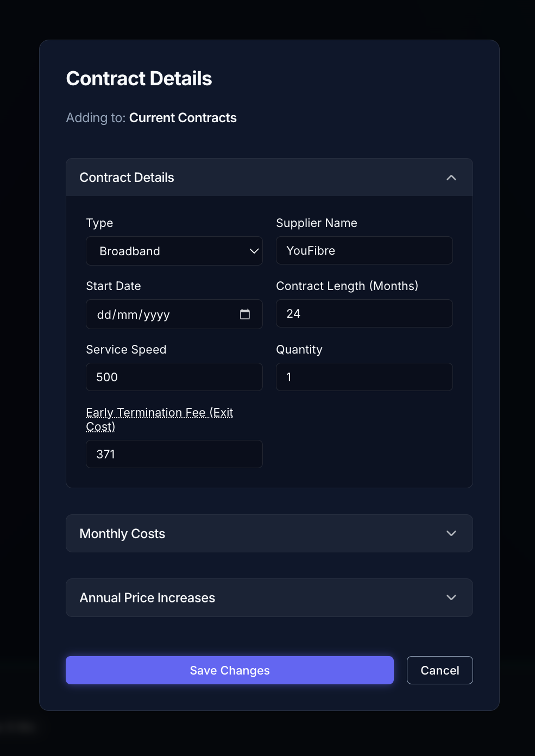
Task: Expand the Monthly Costs section
Action: [269, 533]
